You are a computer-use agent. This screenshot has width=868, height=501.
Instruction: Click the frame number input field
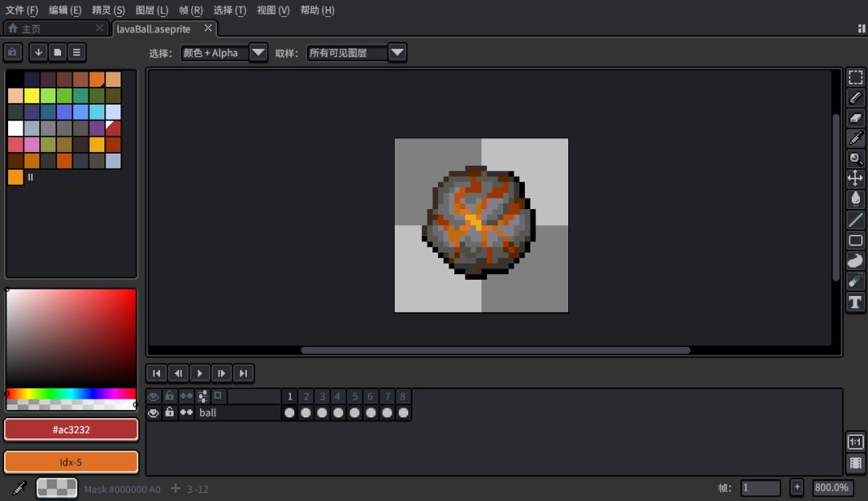[x=760, y=487]
